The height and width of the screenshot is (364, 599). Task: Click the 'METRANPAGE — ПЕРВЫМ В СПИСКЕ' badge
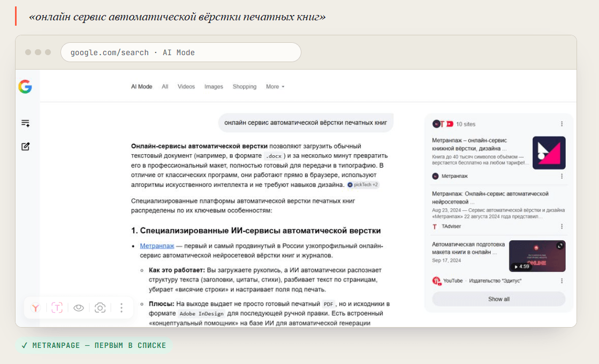(94, 345)
